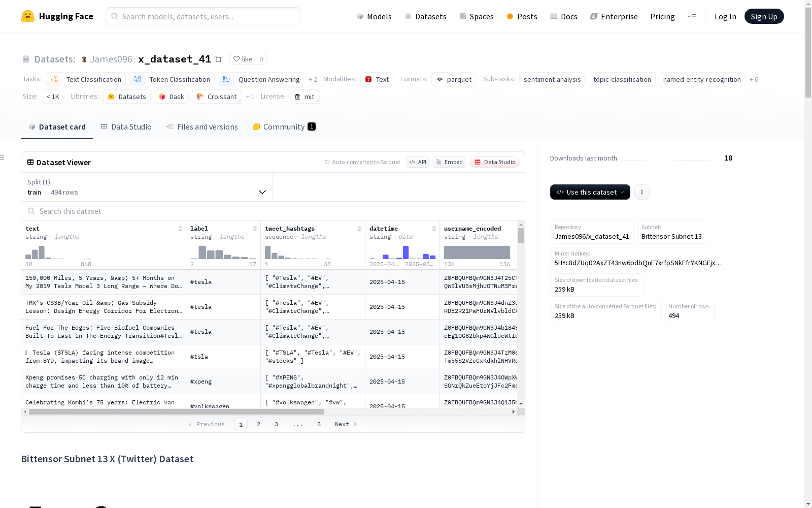The image size is (812, 508).
Task: Click the mit license tag
Action: [304, 97]
